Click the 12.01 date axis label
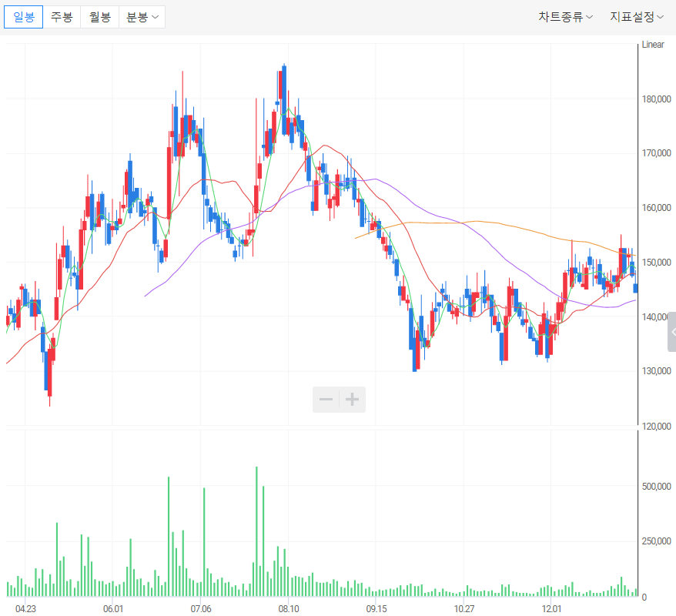The image size is (676, 616). (x=551, y=608)
